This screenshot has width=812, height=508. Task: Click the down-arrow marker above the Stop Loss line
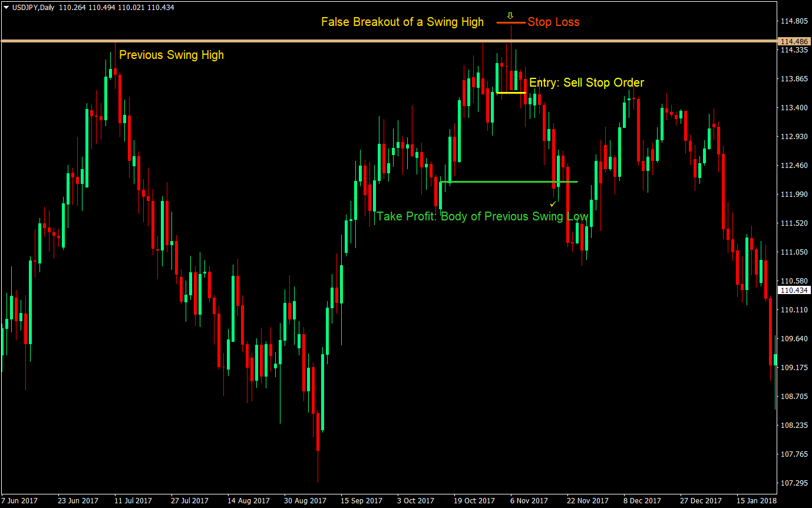[x=510, y=17]
